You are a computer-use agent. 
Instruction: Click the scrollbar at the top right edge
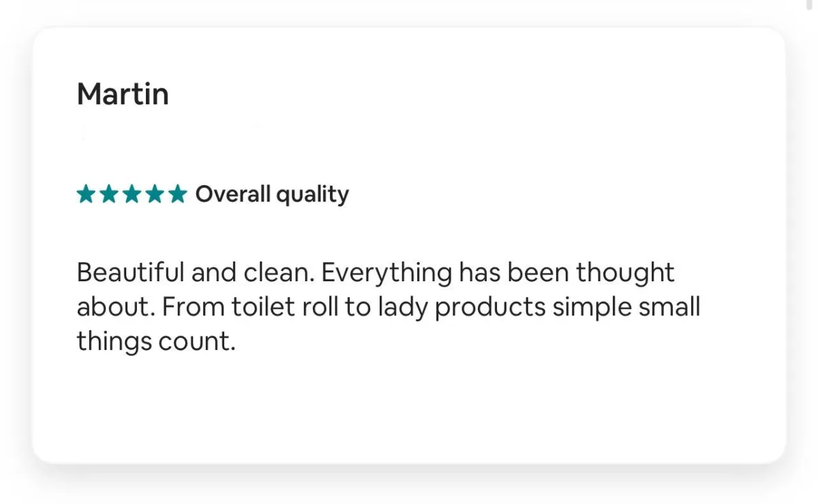click(x=809, y=5)
